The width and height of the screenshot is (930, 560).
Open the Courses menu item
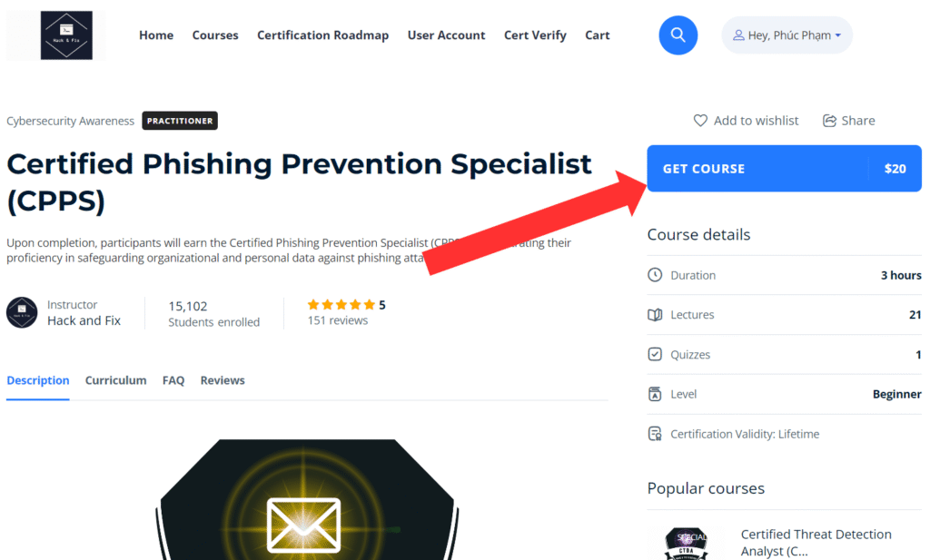215,35
